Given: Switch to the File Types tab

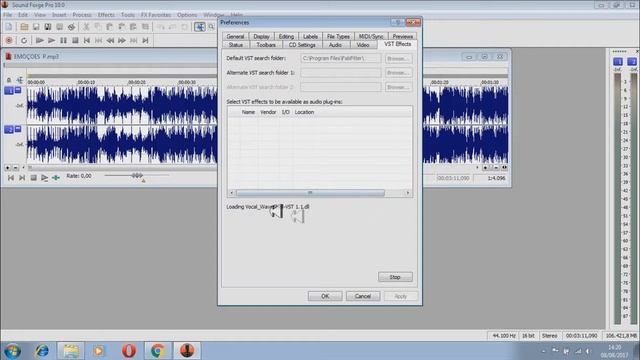Looking at the screenshot, I should 338,36.
